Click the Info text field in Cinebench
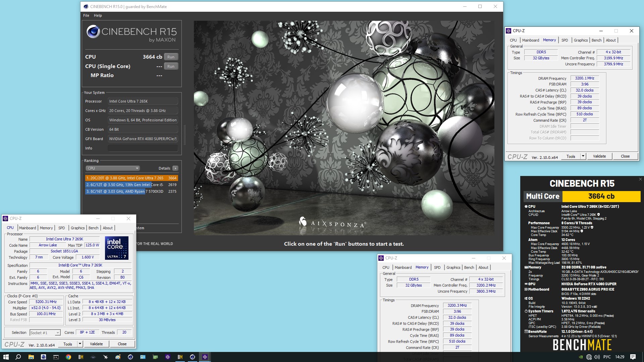The height and width of the screenshot is (362, 644). pyautogui.click(x=143, y=148)
